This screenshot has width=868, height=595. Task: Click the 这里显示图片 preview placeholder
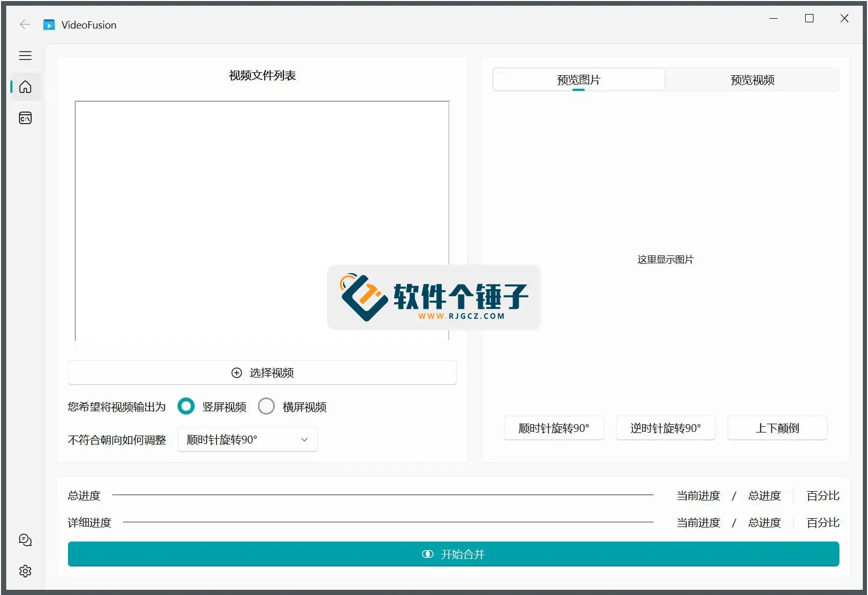[x=666, y=259]
